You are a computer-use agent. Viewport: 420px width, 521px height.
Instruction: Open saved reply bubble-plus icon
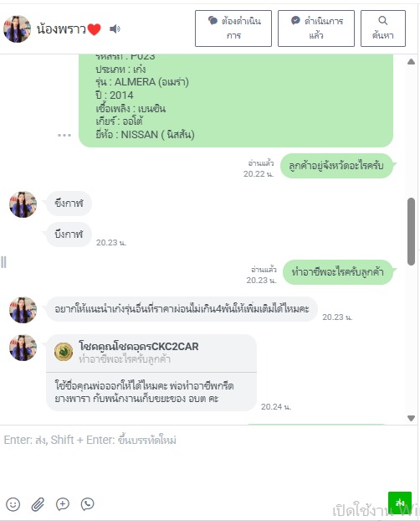coord(63,504)
